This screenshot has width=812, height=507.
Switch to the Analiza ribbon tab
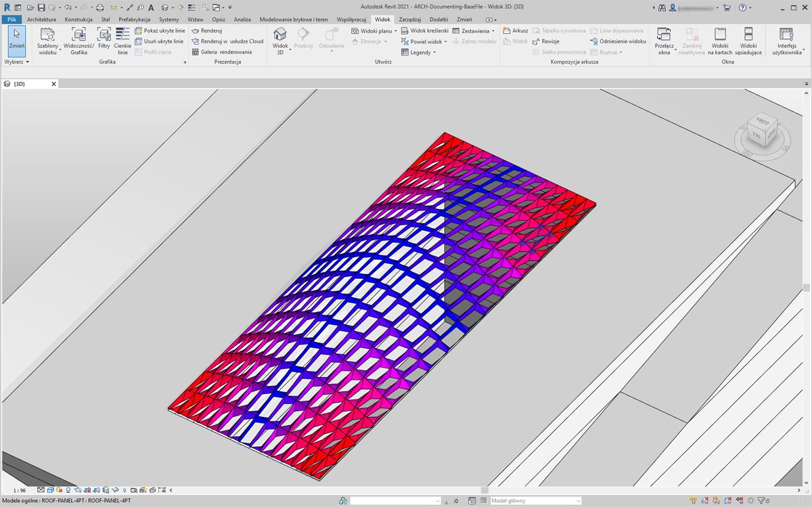(242, 20)
